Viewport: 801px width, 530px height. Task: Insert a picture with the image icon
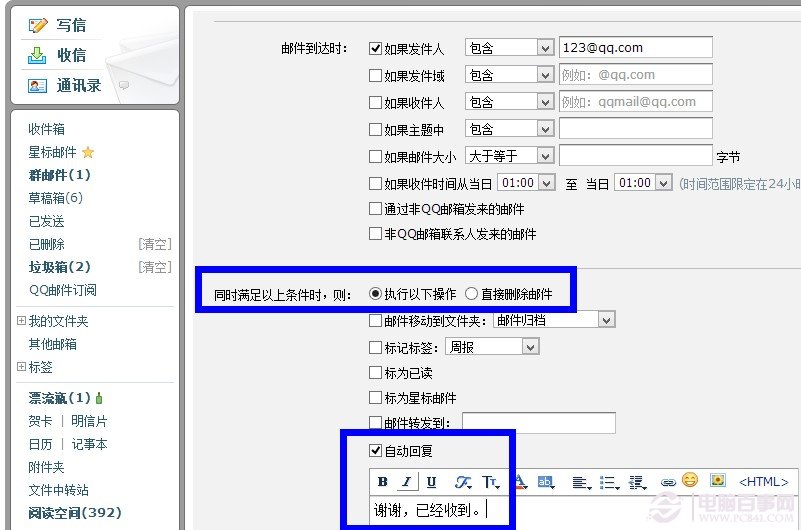(x=718, y=480)
